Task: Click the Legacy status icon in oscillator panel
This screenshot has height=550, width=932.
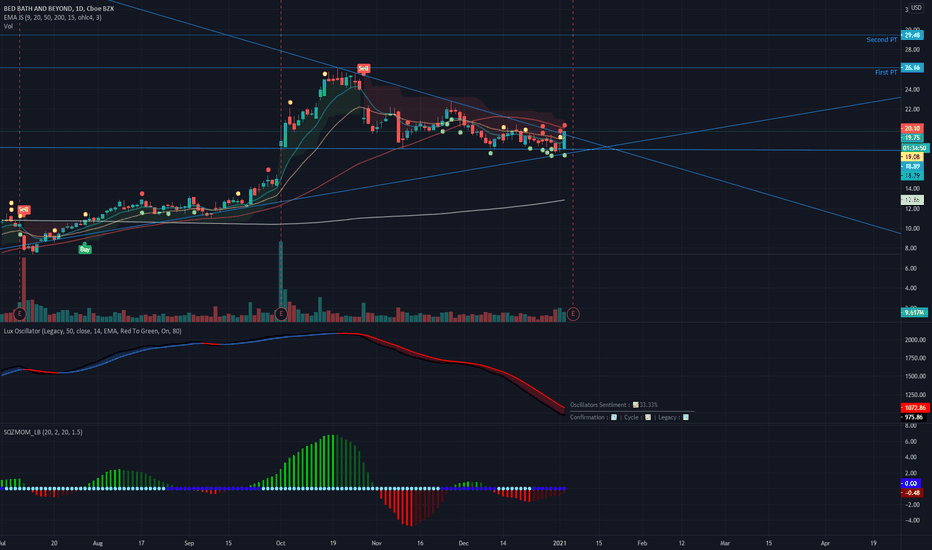Action: pos(685,417)
